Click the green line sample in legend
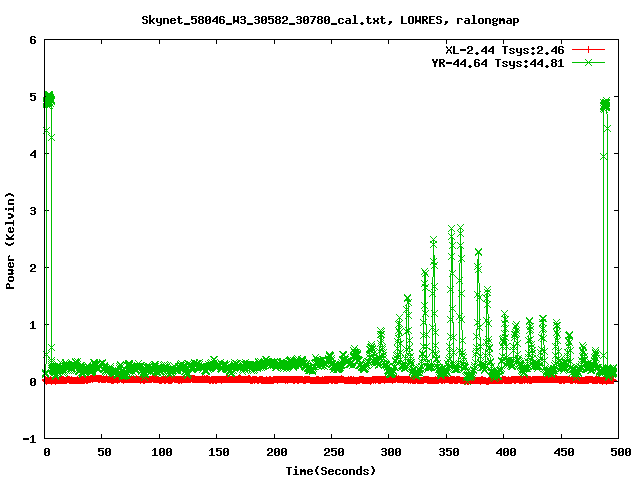Image resolution: width=640 pixels, height=480 pixels. point(588,62)
